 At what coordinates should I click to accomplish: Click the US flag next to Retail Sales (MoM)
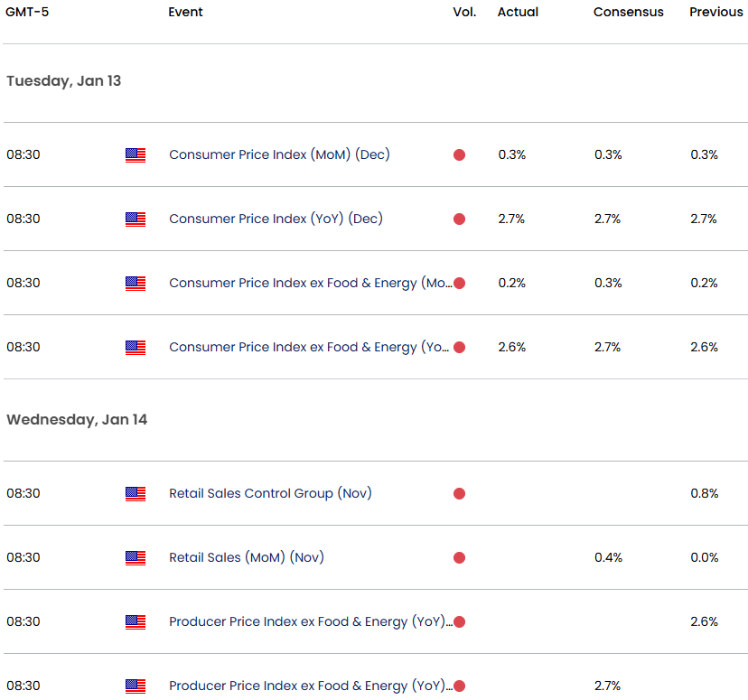[136, 558]
